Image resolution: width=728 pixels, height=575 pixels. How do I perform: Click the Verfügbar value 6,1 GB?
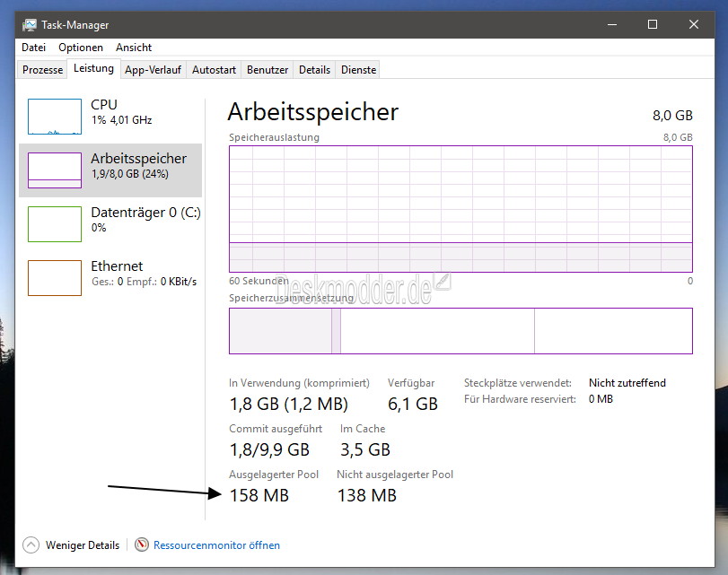pyautogui.click(x=413, y=405)
